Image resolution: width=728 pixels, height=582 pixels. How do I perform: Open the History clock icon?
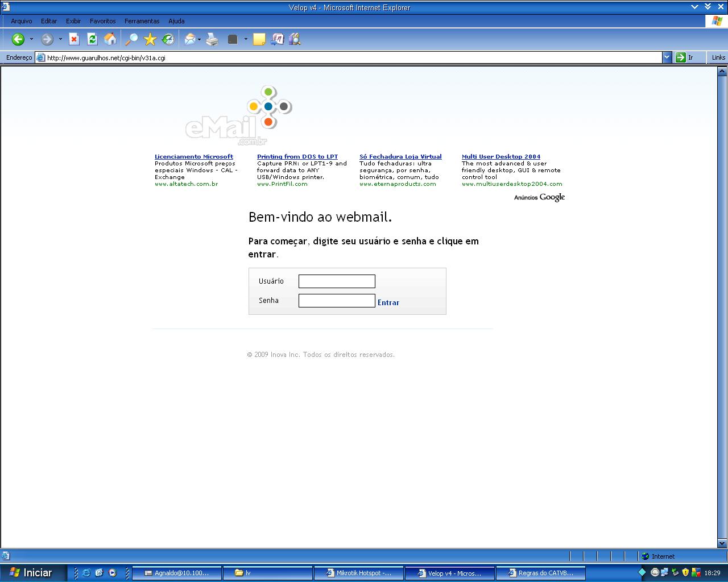[168, 39]
